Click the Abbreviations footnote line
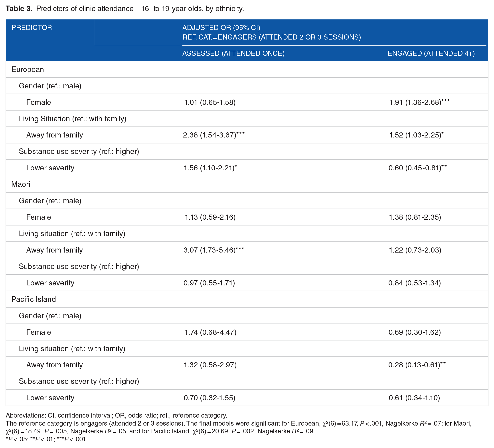Image resolution: width=494 pixels, height=448 pixels. tap(116, 415)
